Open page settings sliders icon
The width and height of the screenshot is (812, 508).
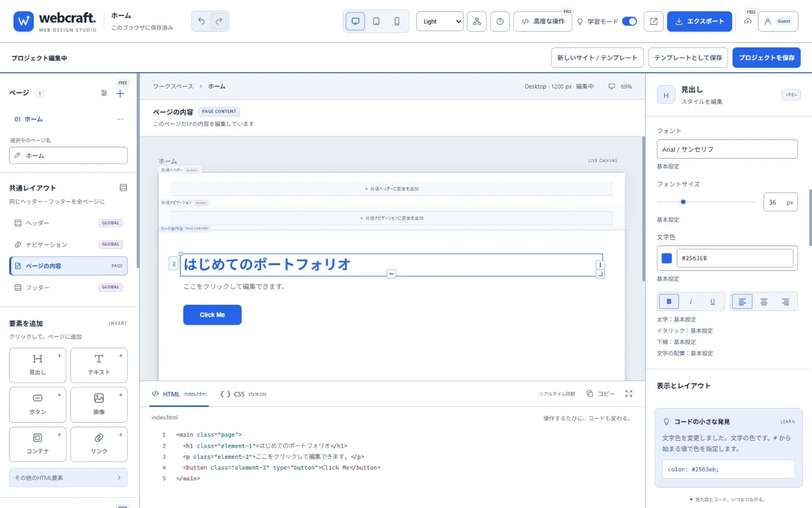pos(104,93)
